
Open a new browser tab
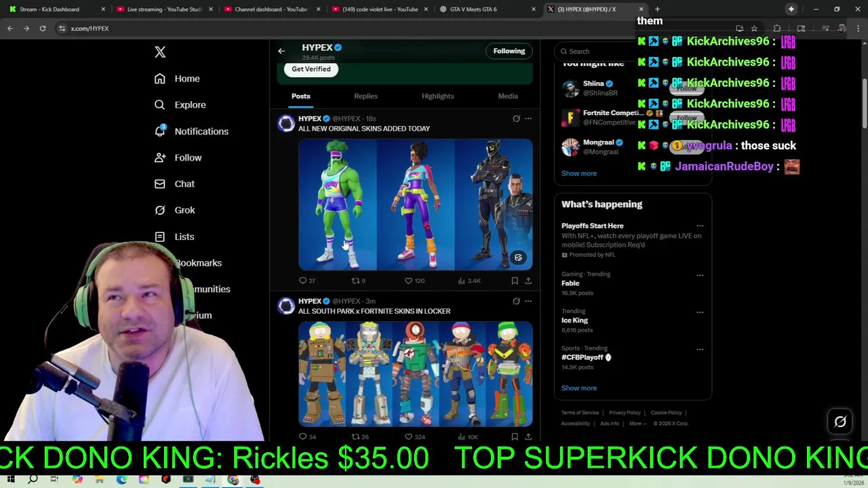tap(657, 9)
